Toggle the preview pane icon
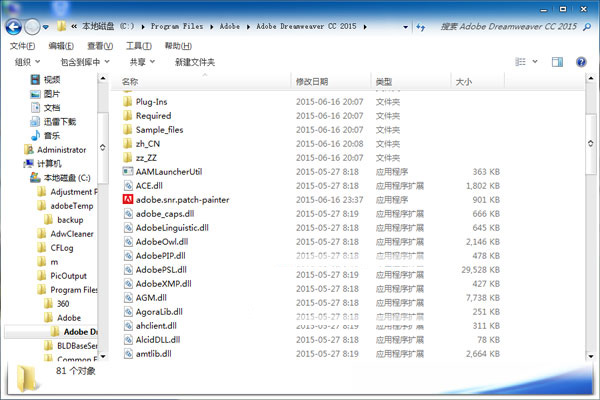This screenshot has width=600, height=400. click(557, 62)
